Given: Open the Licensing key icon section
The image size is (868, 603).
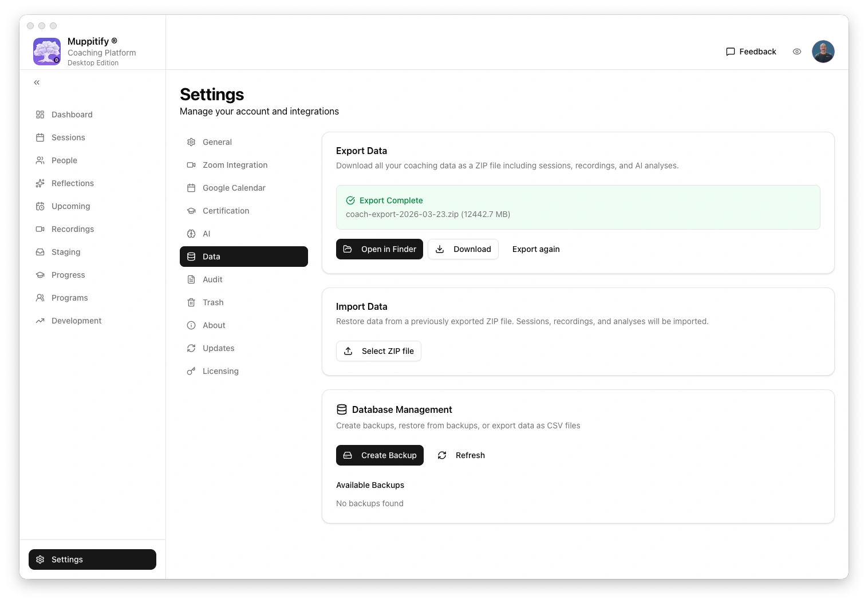Looking at the screenshot, I should [191, 371].
